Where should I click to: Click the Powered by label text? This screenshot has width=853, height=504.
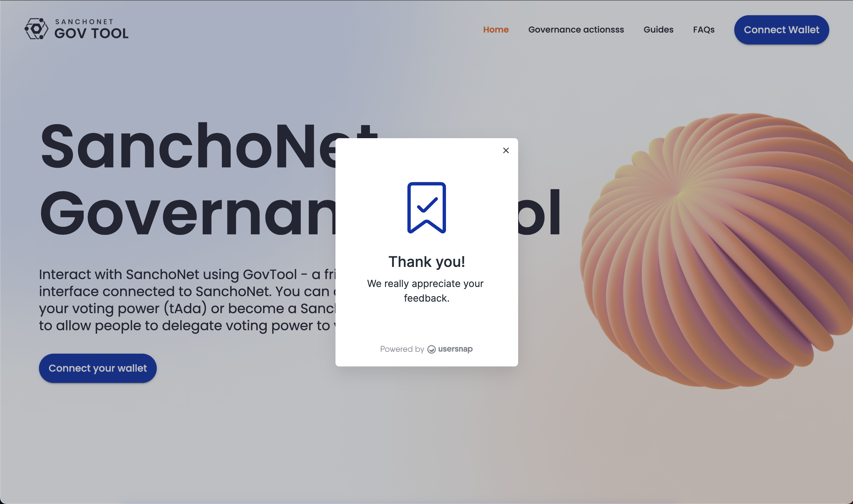[x=402, y=349]
